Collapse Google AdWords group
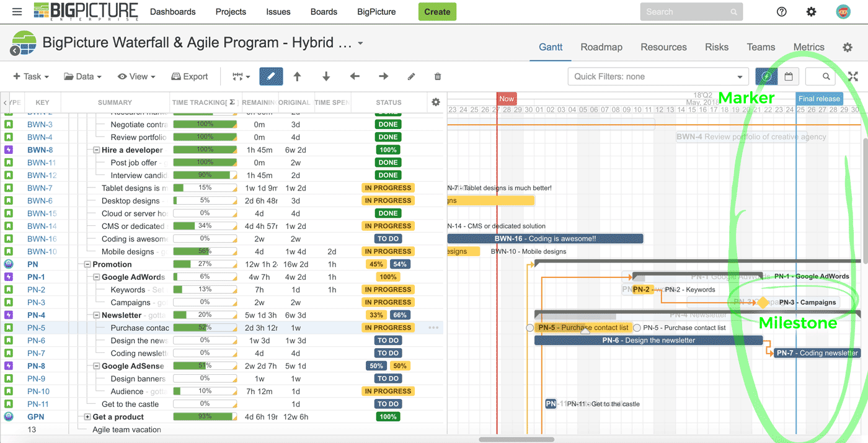 pyautogui.click(x=97, y=277)
